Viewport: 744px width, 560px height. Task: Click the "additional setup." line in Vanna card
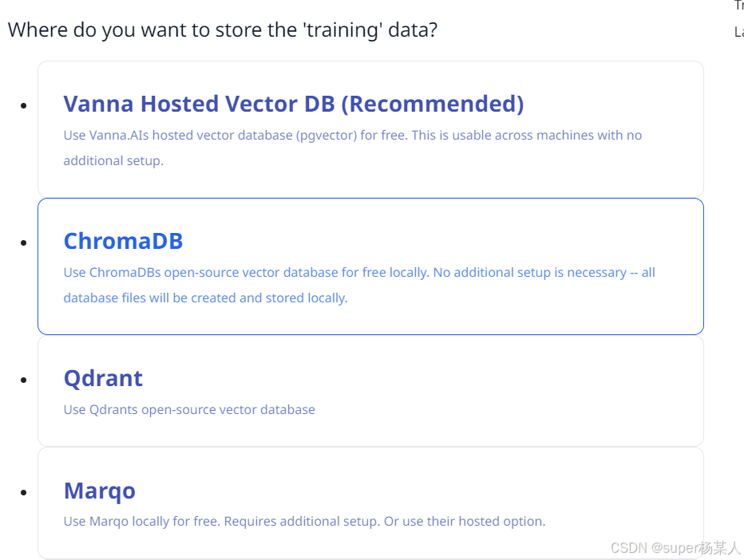click(113, 161)
